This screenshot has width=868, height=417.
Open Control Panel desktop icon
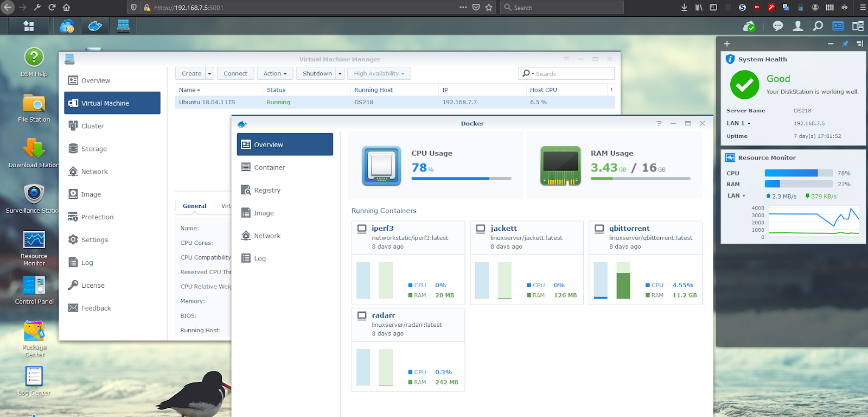pos(34,290)
